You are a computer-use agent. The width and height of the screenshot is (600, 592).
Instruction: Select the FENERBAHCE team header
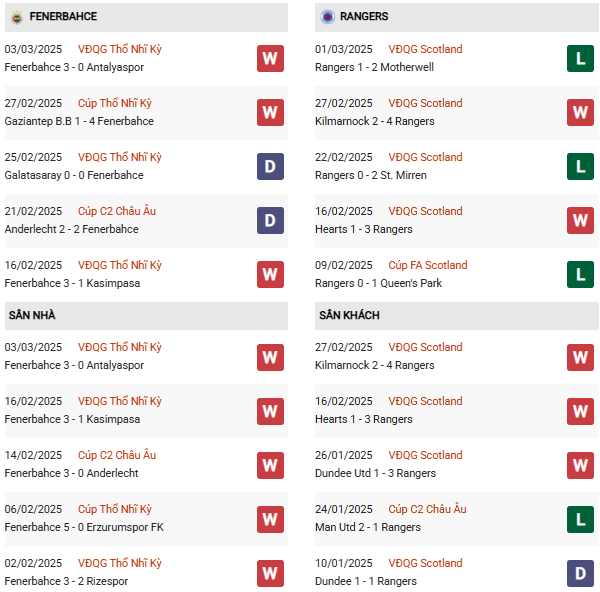[63, 17]
